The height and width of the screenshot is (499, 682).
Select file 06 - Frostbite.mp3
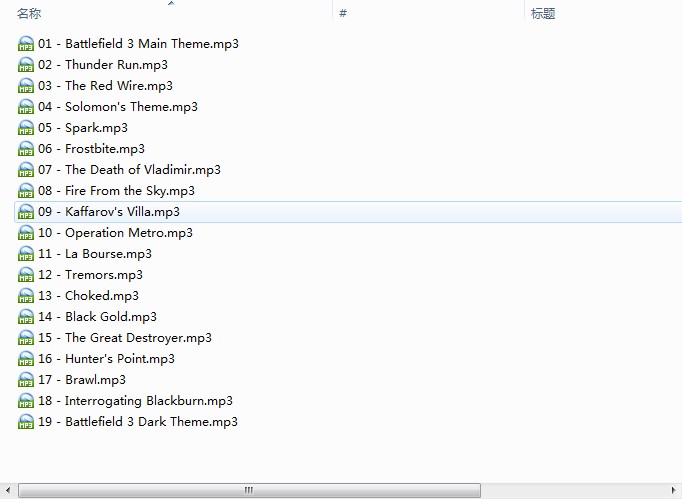[x=91, y=149]
